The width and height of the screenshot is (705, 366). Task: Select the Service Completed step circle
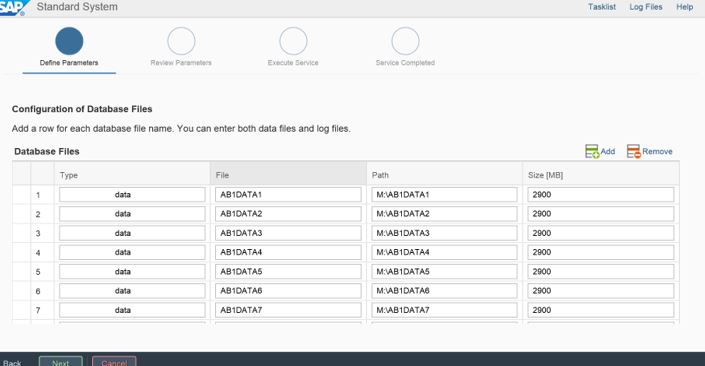[x=405, y=41]
